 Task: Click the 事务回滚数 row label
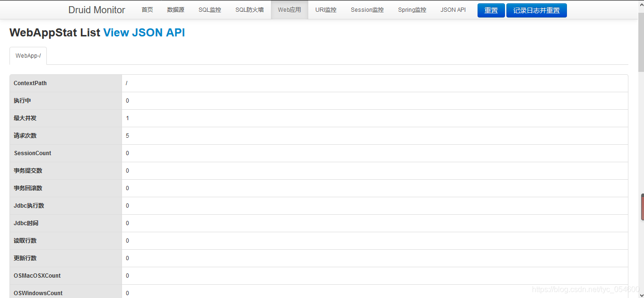[28, 188]
